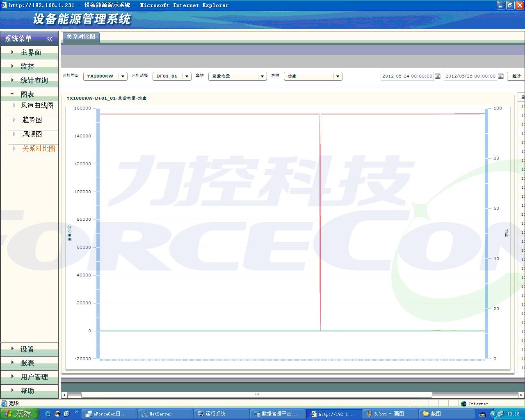This screenshot has height=420, width=525.
Task: Click the horizontal scrollbar left arrow
Action: (64, 395)
